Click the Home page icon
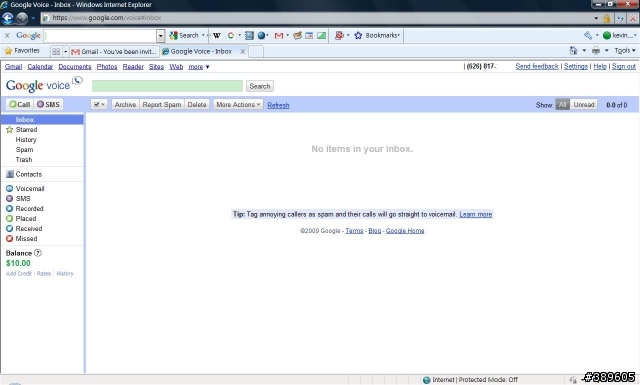Screen dimensions: 640x385 [573, 51]
